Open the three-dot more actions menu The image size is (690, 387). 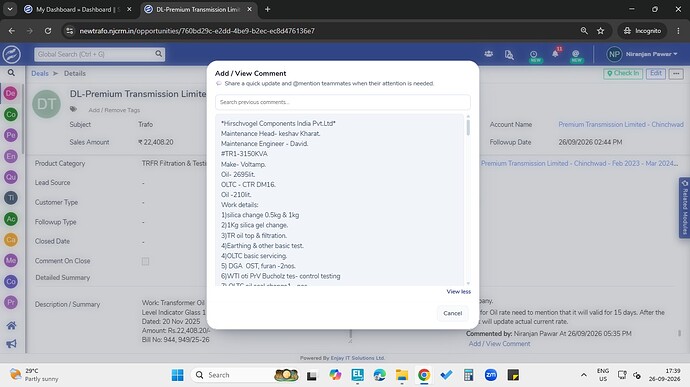tap(676, 74)
